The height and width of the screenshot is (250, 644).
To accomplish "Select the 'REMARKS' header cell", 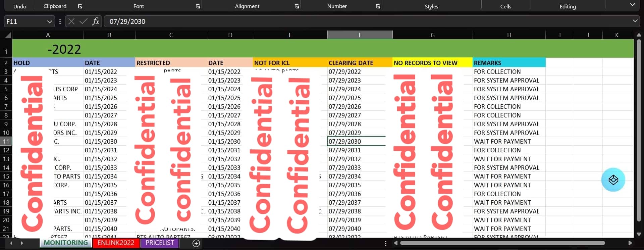I will coord(509,63).
